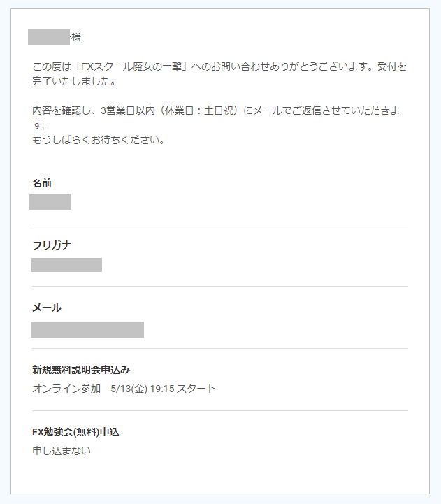The width and height of the screenshot is (441, 504).
Task: Click the オンライン参加 5/13(金) 19:15 スタート value
Action: pyautogui.click(x=124, y=389)
